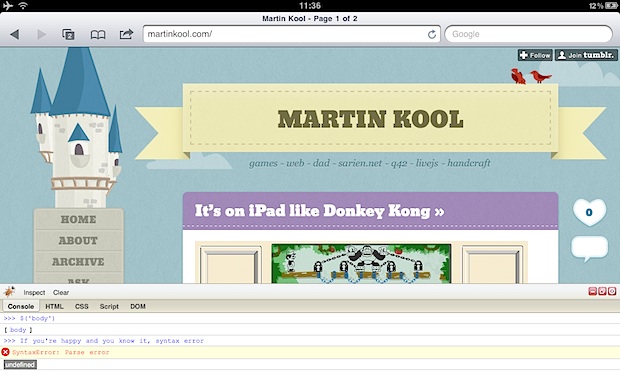Viewport: 620px width, 376px height.
Task: Tap the share/action arrow icon
Action: 126,34
